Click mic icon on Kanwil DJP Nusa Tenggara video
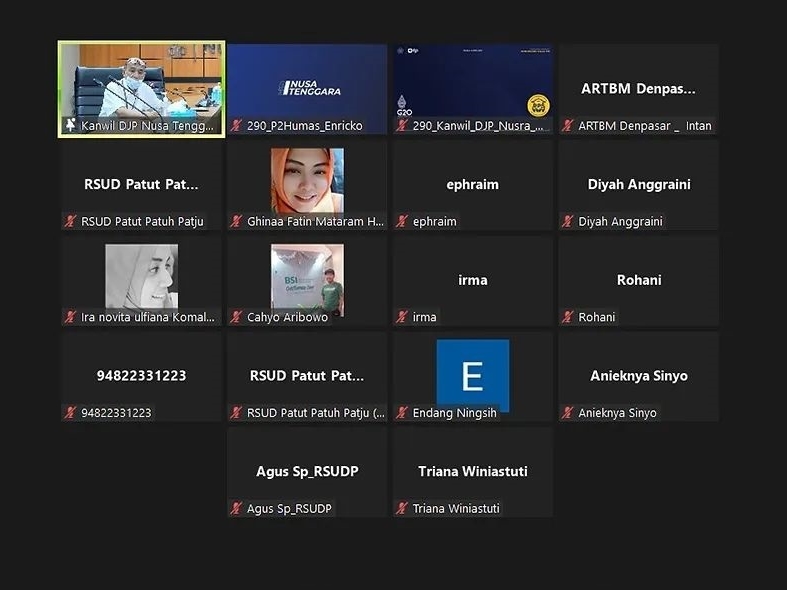This screenshot has height=590, width=787. (x=71, y=126)
